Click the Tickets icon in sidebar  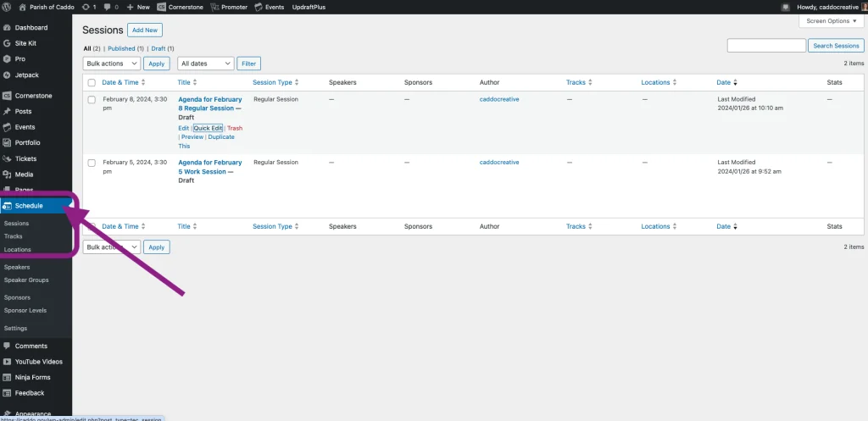point(7,158)
